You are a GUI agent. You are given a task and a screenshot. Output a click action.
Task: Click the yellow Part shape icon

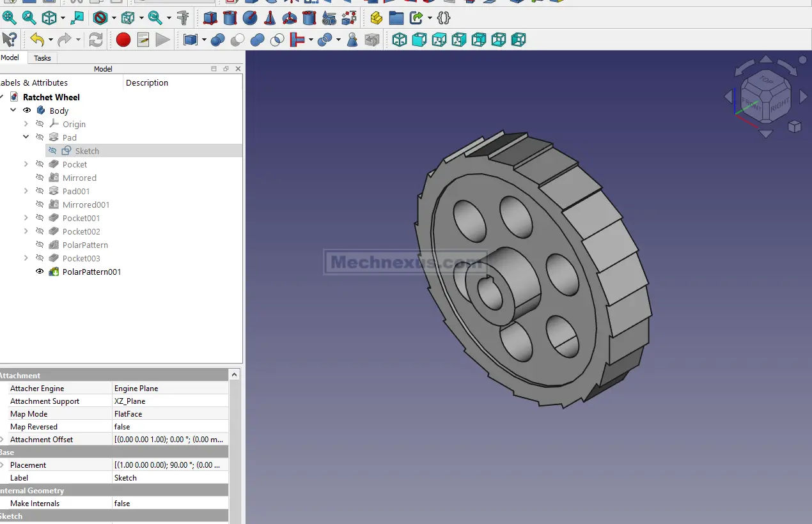tap(377, 18)
